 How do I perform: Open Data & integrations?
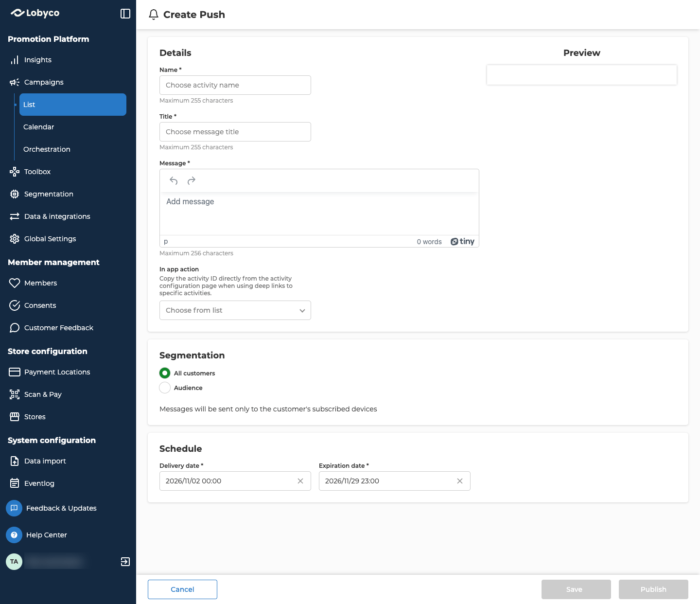pos(57,216)
